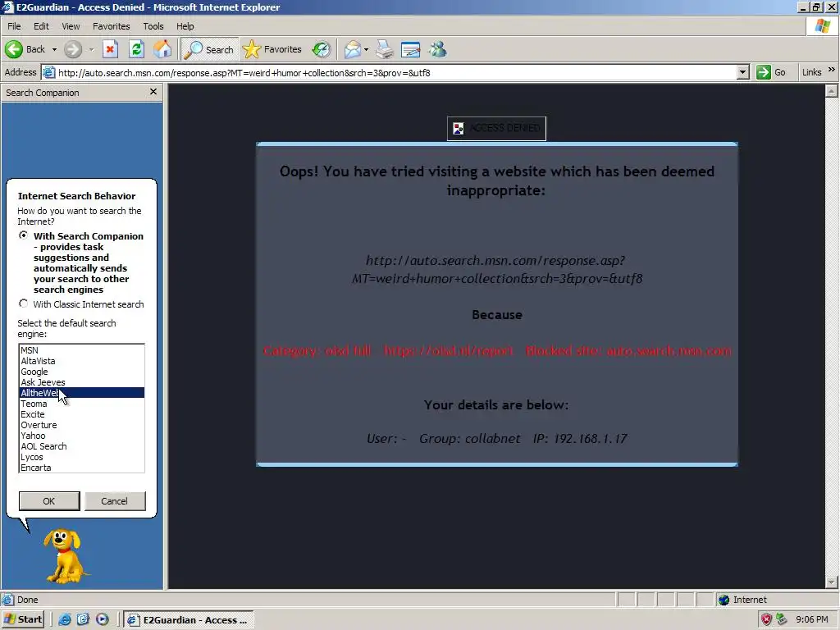840x630 pixels.
Task: Open Favorites star toolbar button
Action: (272, 49)
